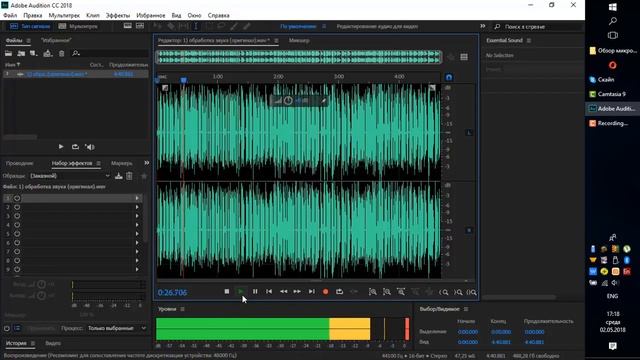Toggle the spectral pitch display icon
Image resolution: width=640 pixels, height=360 pixels.
[x=140, y=26]
